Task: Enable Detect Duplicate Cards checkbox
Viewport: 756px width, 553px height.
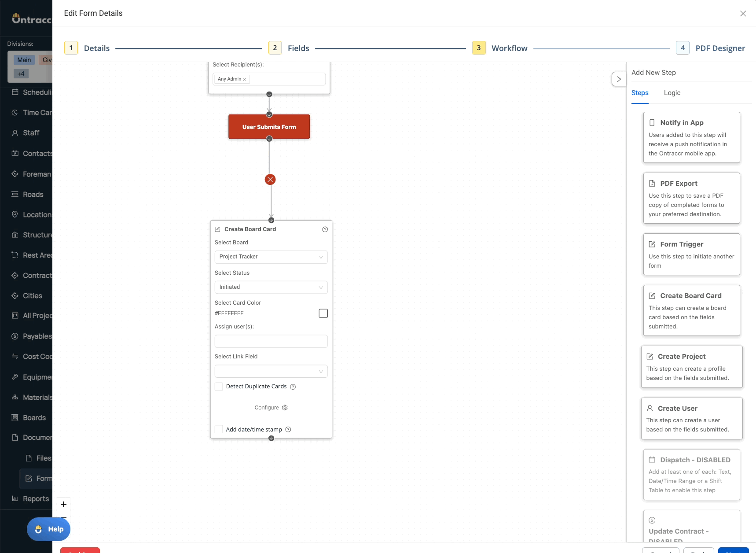Action: coord(219,387)
